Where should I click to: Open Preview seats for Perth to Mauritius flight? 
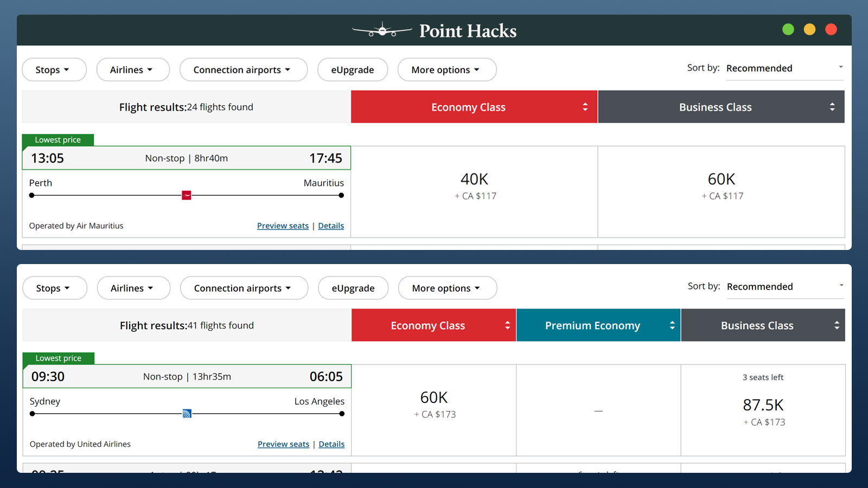tap(283, 226)
